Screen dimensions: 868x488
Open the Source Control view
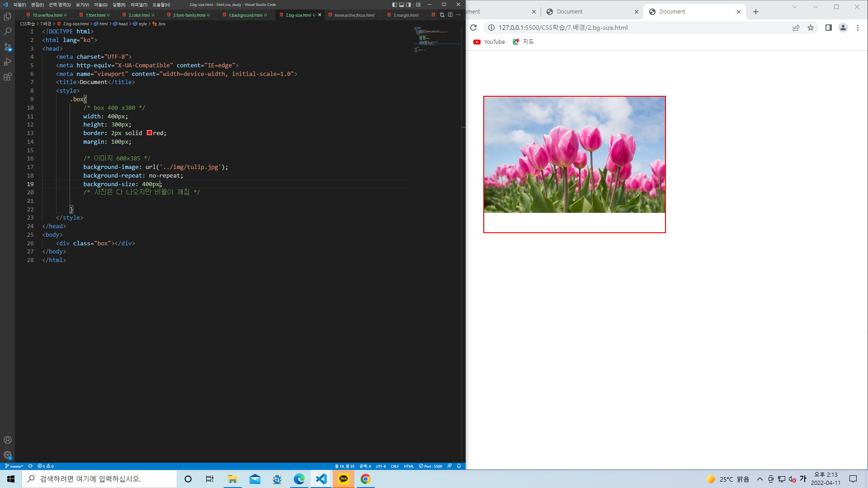[x=7, y=47]
